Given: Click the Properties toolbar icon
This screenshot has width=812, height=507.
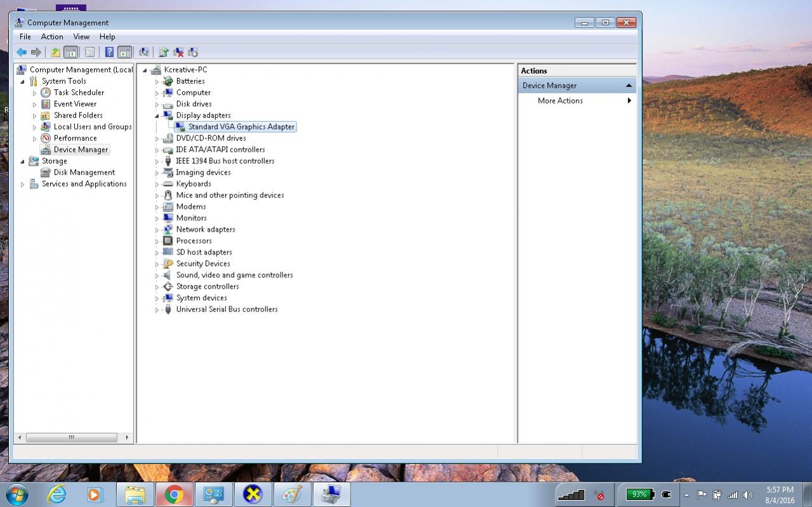Looking at the screenshot, I should point(90,52).
